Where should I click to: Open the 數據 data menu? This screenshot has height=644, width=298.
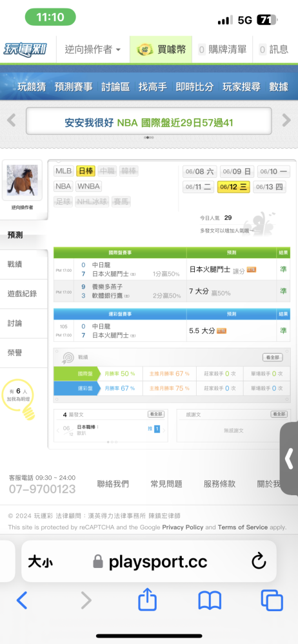279,87
